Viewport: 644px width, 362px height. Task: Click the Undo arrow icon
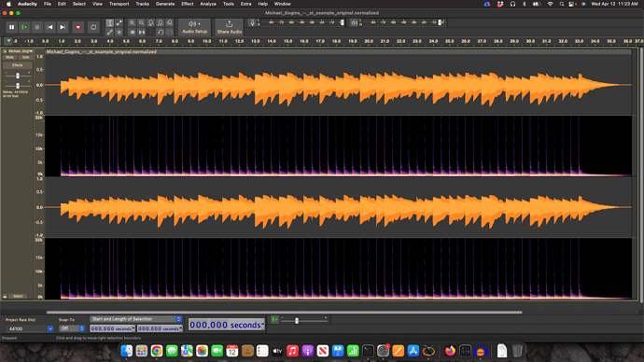161,32
